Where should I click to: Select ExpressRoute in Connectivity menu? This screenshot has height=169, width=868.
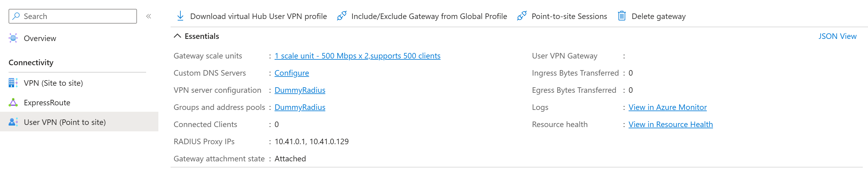click(x=47, y=103)
